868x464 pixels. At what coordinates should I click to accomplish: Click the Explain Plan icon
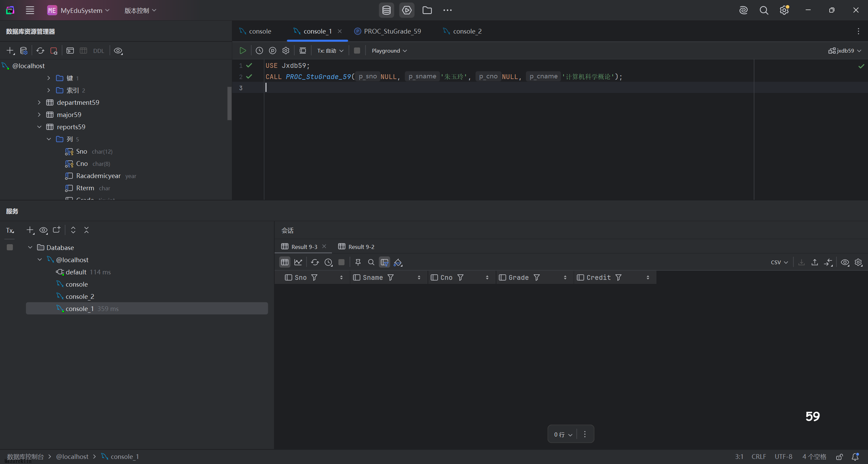pyautogui.click(x=273, y=51)
